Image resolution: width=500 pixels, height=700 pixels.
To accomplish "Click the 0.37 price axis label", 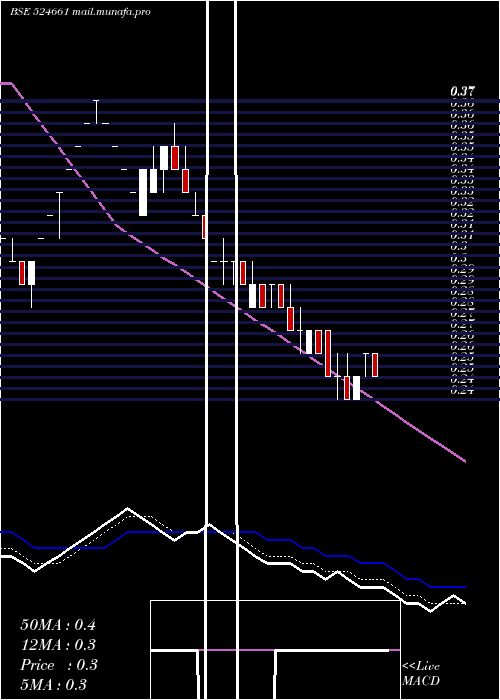I will (x=462, y=92).
